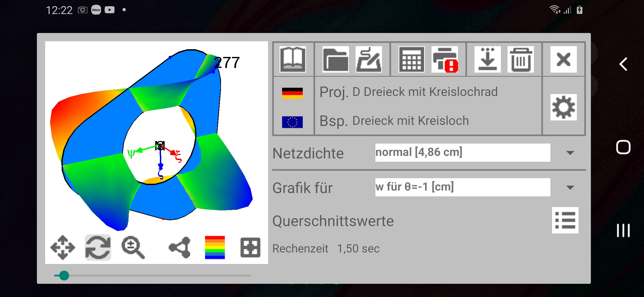Click the rainbow color scale swatch
Screen dimensions: 644x297
pos(215,248)
